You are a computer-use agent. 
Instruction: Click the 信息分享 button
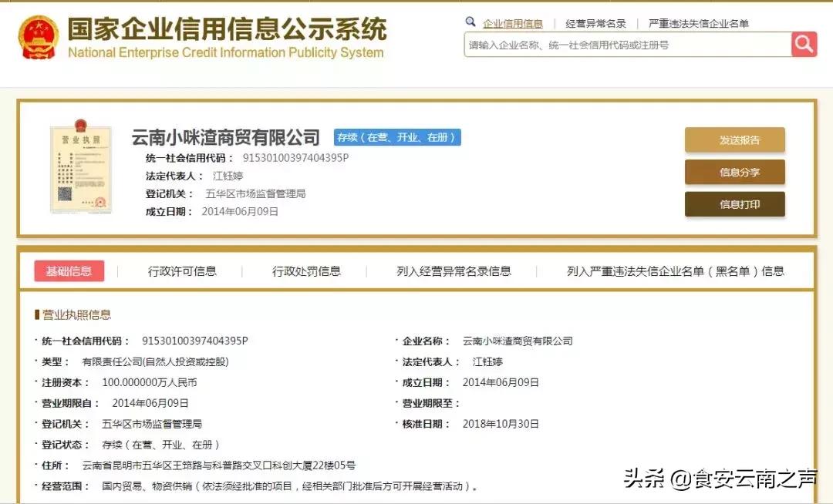pos(734,172)
